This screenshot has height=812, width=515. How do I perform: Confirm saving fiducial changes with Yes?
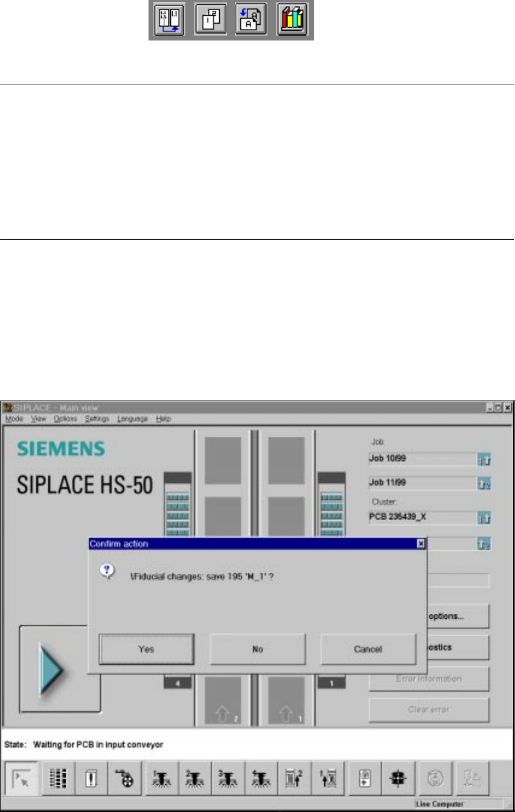[x=147, y=649]
